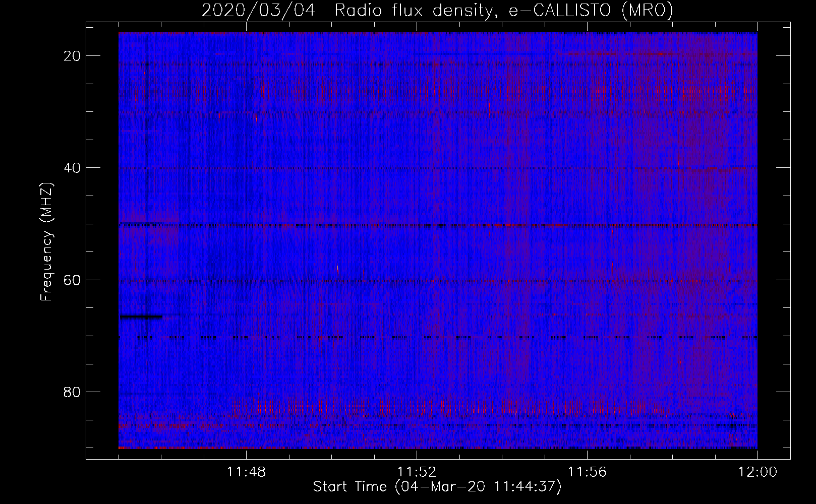Click the "11:56" time tick label
This screenshot has width=816, height=504.
click(x=587, y=472)
